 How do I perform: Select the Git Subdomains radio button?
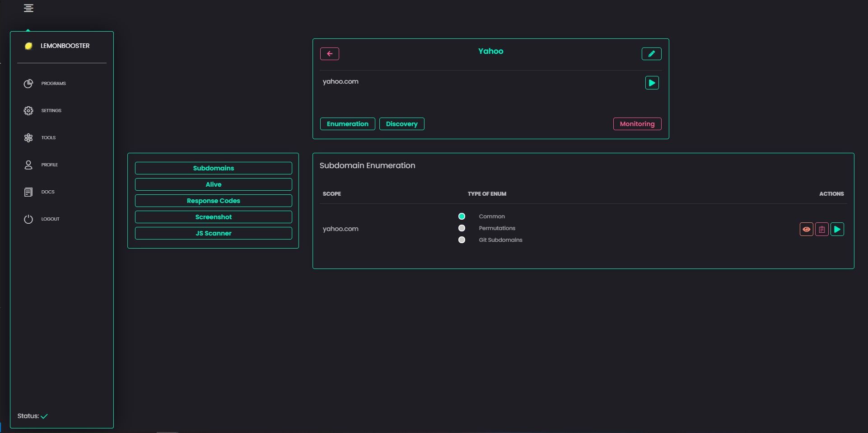click(462, 240)
